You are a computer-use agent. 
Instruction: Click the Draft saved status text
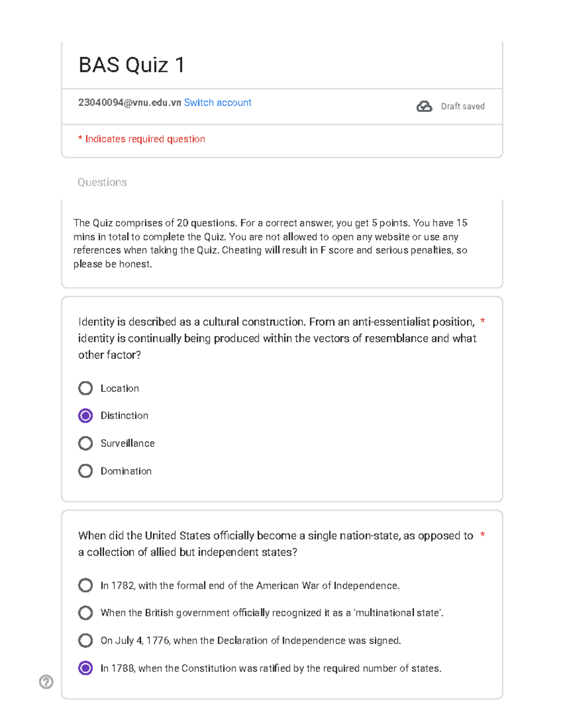tap(463, 106)
